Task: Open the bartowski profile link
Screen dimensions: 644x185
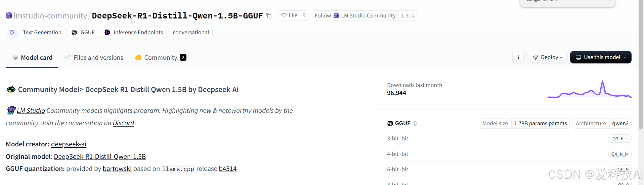Action: 117,169
